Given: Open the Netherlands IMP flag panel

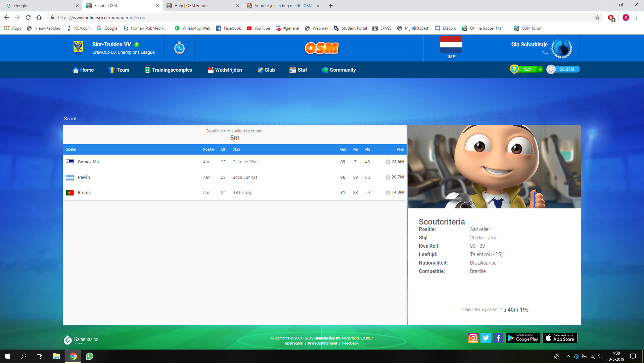Looking at the screenshot, I should coord(451,48).
